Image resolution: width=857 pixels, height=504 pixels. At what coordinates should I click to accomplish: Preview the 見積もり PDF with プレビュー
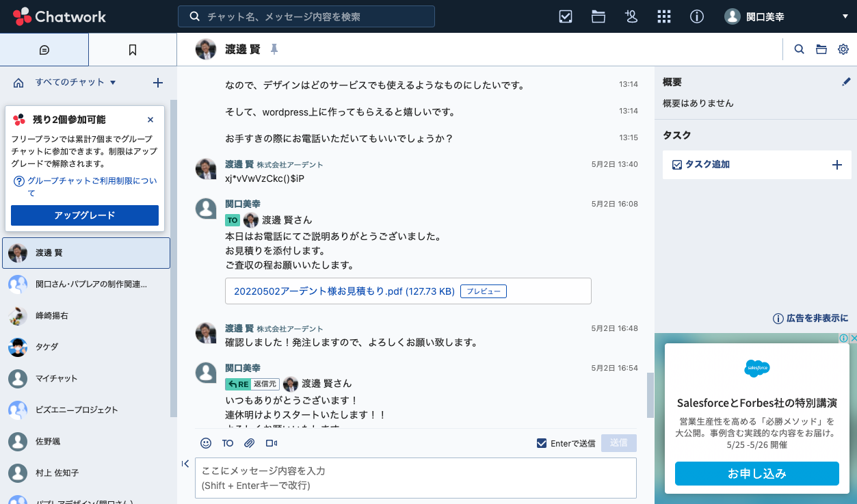click(x=483, y=291)
